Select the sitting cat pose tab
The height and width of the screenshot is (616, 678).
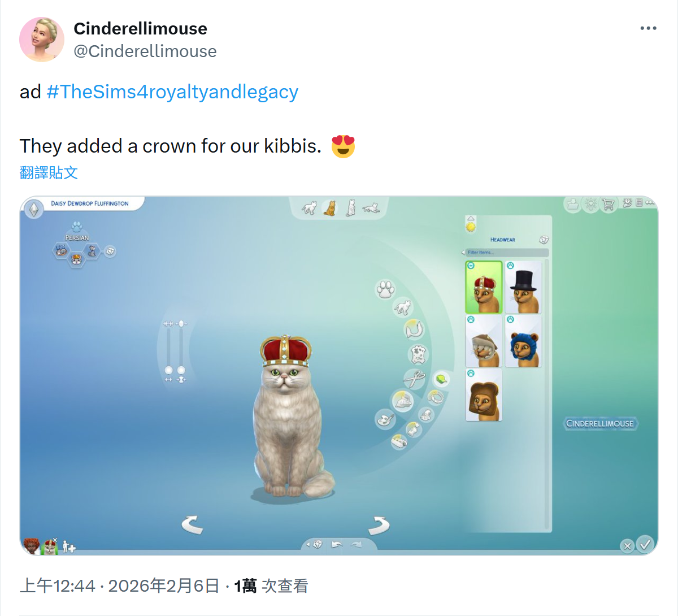(x=329, y=208)
